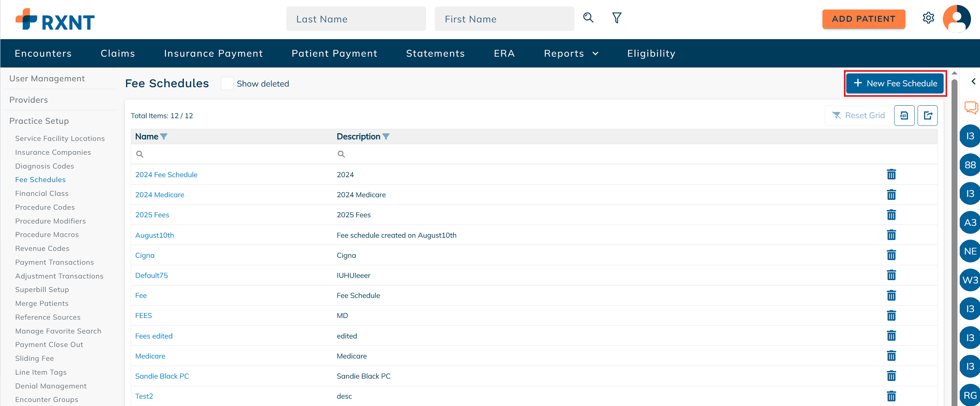Expand the Reports dropdown menu
This screenshot has height=406, width=980.
pyautogui.click(x=571, y=53)
